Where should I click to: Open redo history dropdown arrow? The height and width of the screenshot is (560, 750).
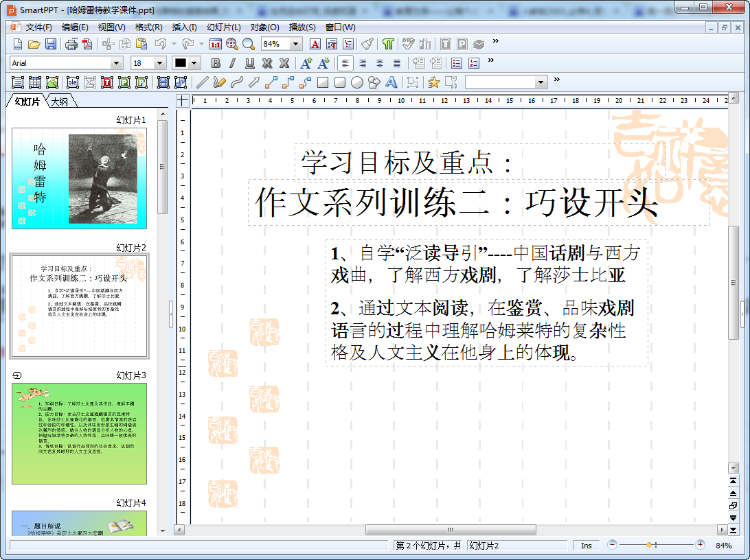pos(201,45)
